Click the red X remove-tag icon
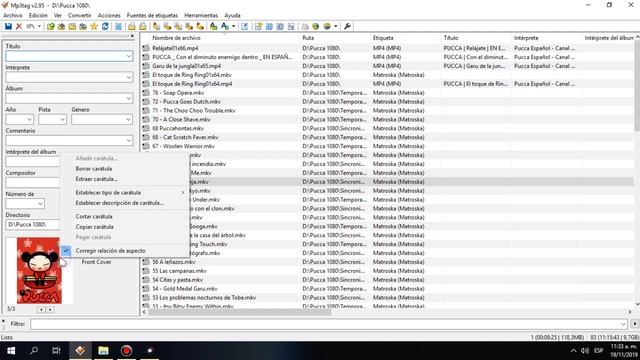The width and height of the screenshot is (640, 360). pos(19,27)
